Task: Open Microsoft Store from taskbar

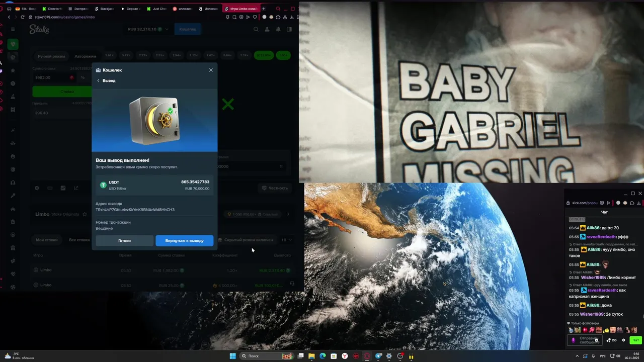Action: point(334,356)
